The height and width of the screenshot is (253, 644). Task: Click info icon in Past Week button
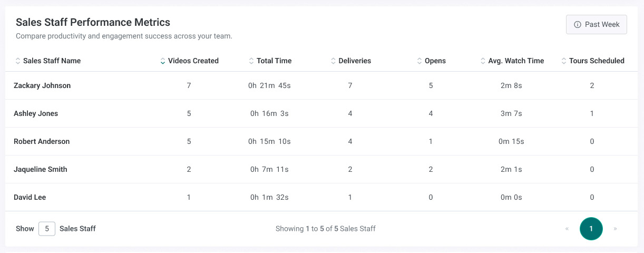click(578, 25)
